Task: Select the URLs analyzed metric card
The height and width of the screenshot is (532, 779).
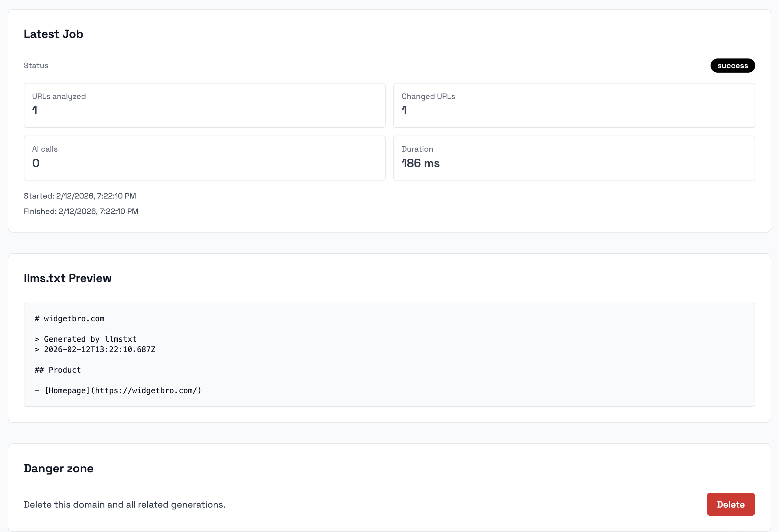Action: [204, 105]
